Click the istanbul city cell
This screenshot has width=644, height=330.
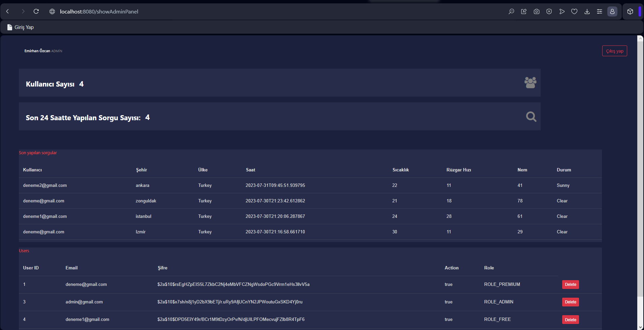tap(143, 217)
